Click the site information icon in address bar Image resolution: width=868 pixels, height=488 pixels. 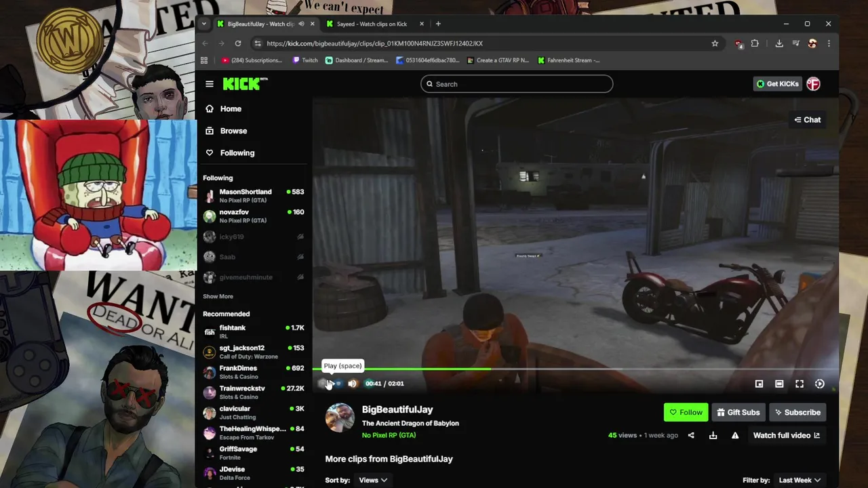(258, 43)
